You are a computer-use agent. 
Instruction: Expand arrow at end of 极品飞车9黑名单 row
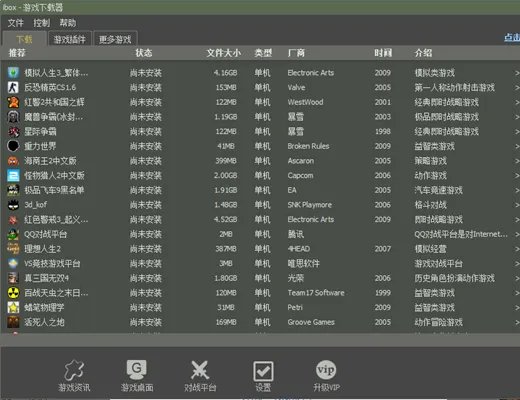pyautogui.click(x=517, y=190)
